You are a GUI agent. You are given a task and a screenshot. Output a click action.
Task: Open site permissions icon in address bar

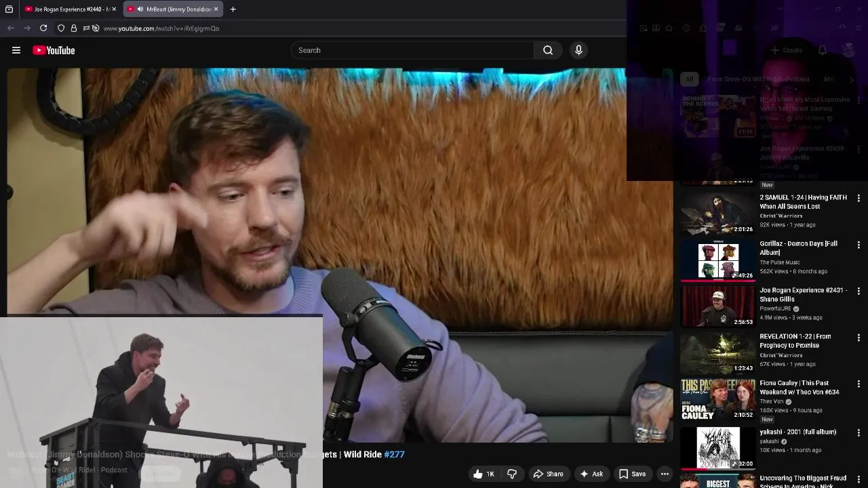pos(86,28)
